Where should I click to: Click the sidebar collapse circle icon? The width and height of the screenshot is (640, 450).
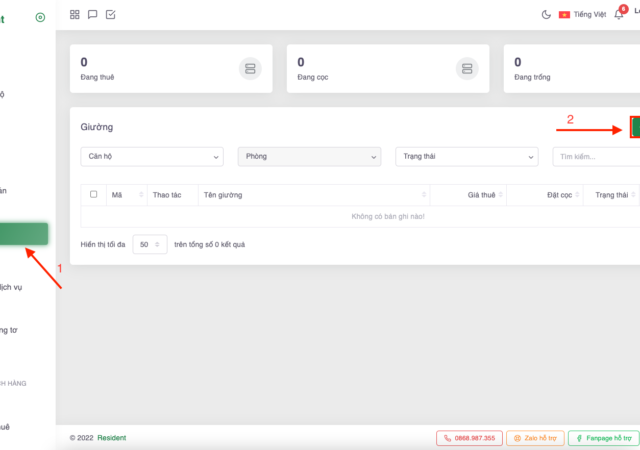point(40,17)
